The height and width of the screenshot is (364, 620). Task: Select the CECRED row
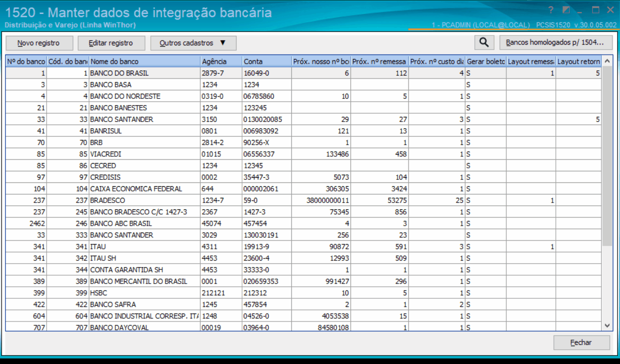(x=303, y=165)
